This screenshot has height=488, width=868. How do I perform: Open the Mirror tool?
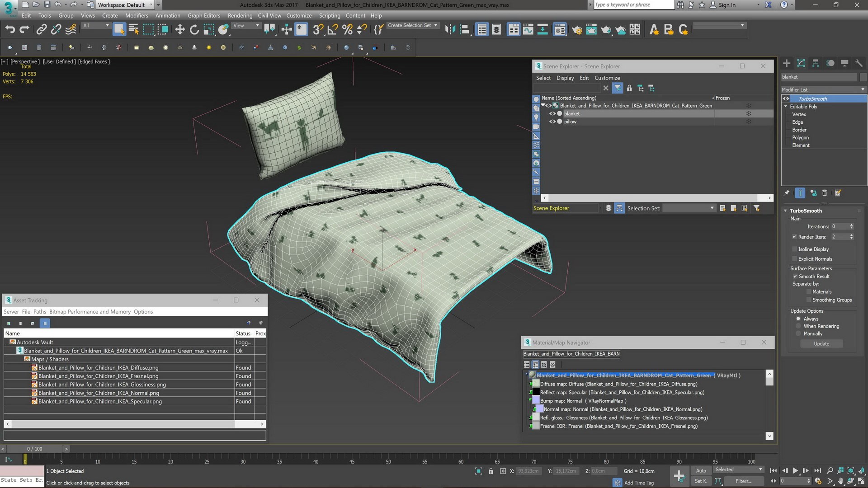(x=450, y=30)
